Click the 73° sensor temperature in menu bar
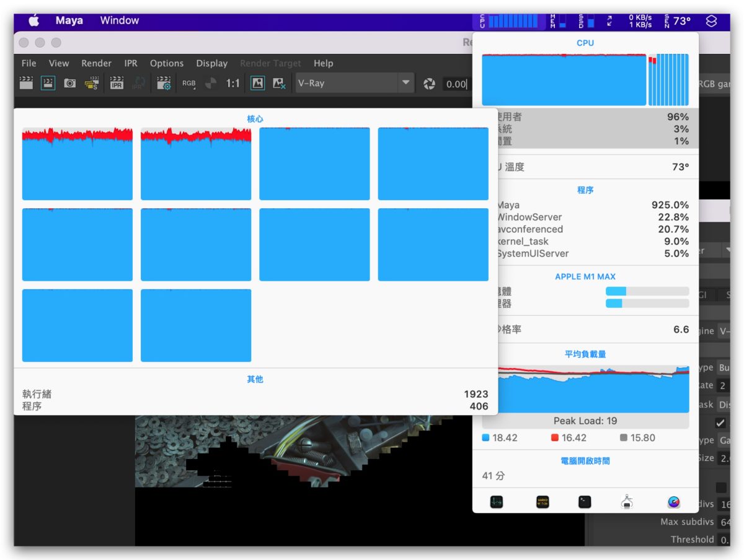 677,21
